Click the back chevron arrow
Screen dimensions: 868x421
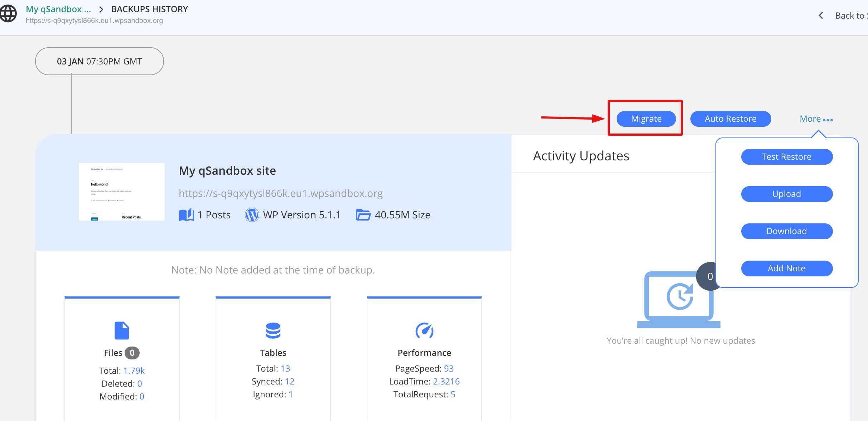point(821,15)
